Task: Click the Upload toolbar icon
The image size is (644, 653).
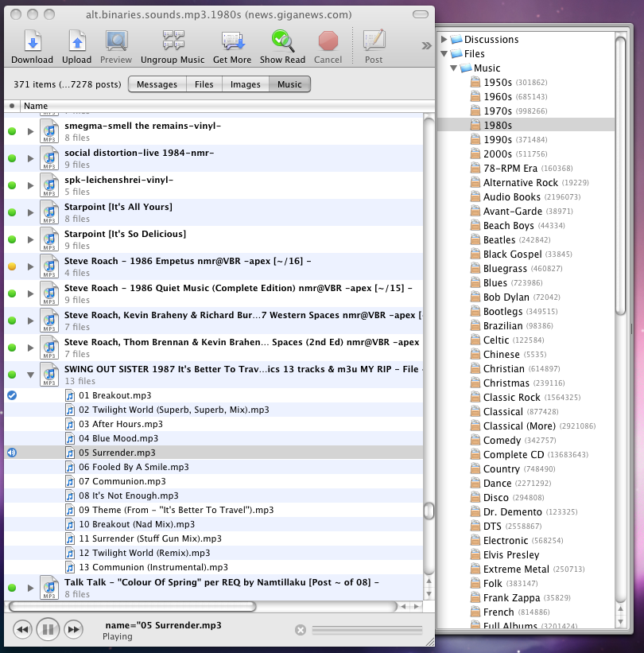Action: click(x=77, y=41)
